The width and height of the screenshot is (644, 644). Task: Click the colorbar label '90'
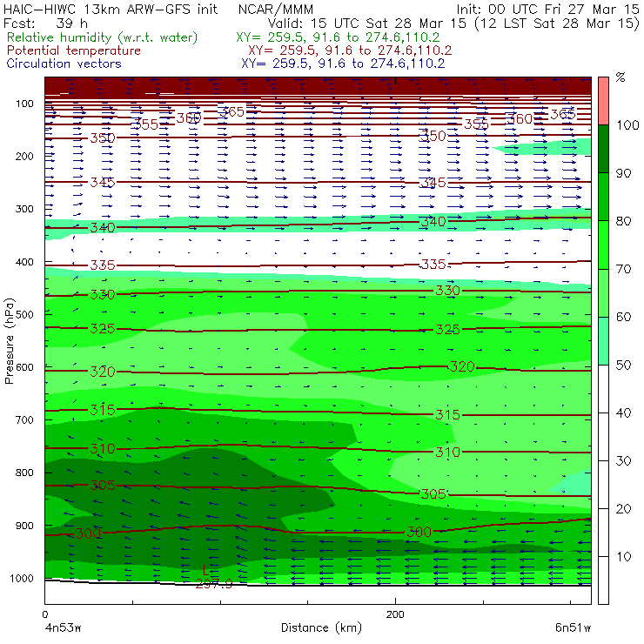coord(623,173)
